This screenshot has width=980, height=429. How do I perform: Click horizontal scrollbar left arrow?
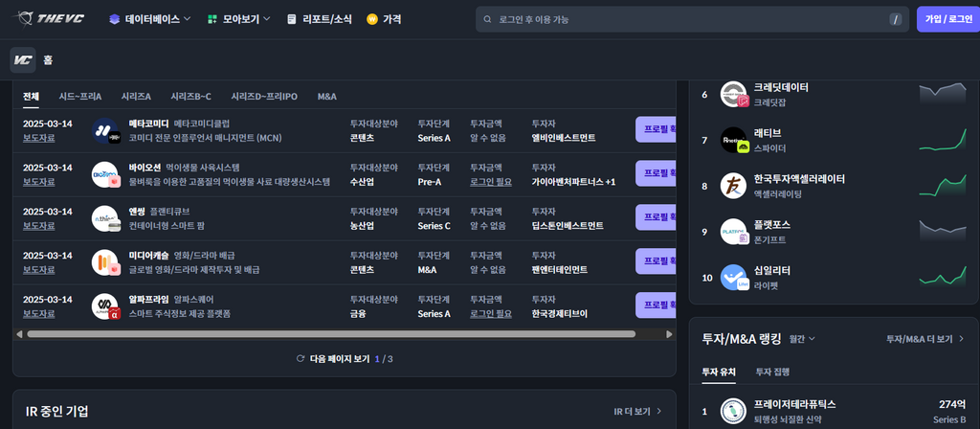[19, 334]
